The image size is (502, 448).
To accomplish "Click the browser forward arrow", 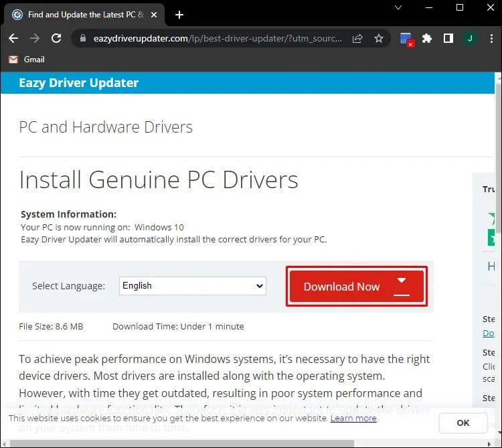I will pos(35,38).
